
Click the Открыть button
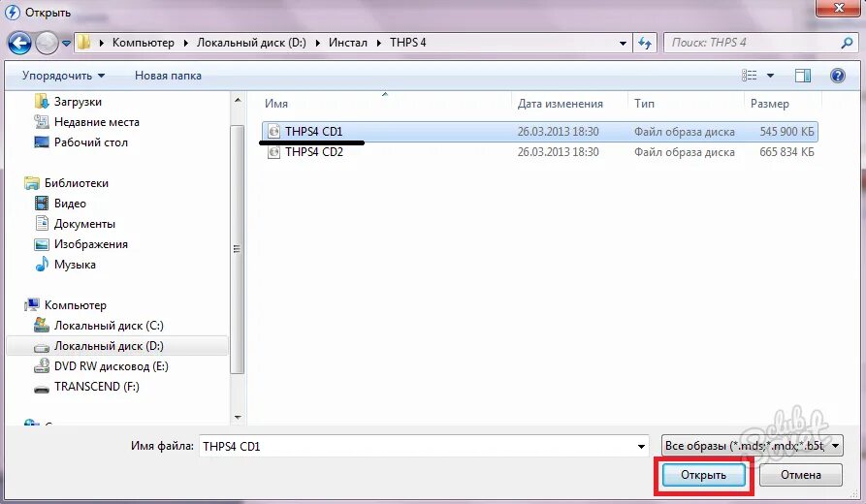703,475
